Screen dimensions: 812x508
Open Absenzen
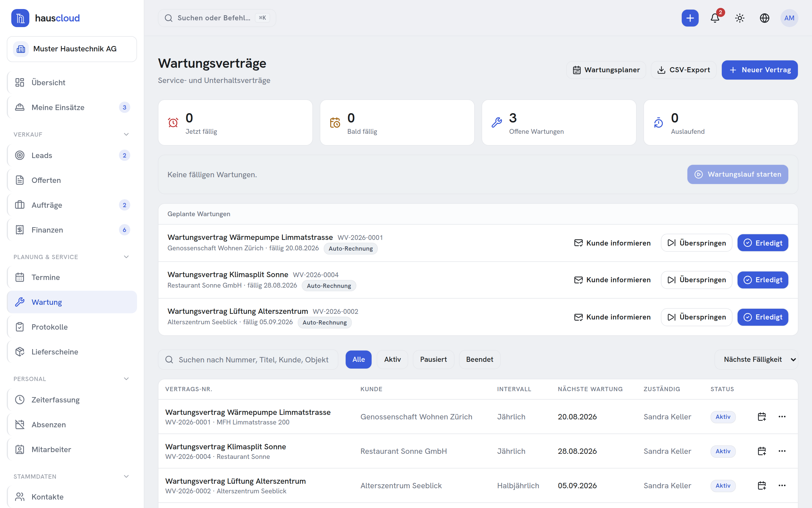(72, 425)
